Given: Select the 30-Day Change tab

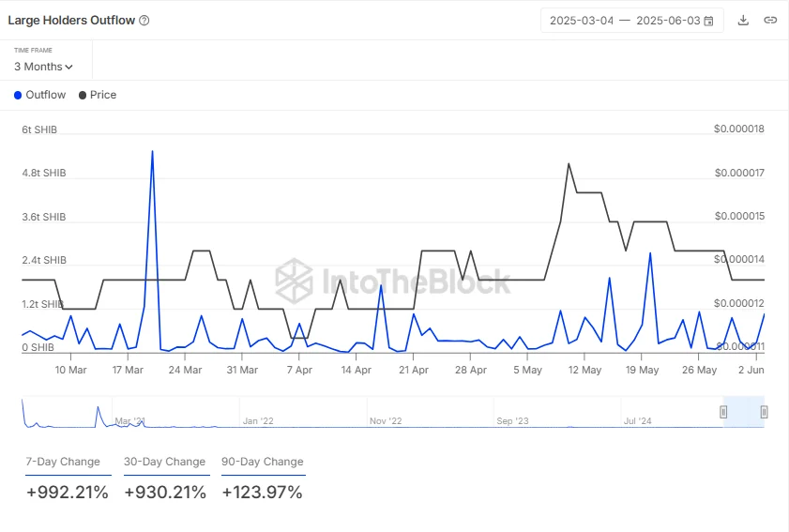Looking at the screenshot, I should pos(164,462).
